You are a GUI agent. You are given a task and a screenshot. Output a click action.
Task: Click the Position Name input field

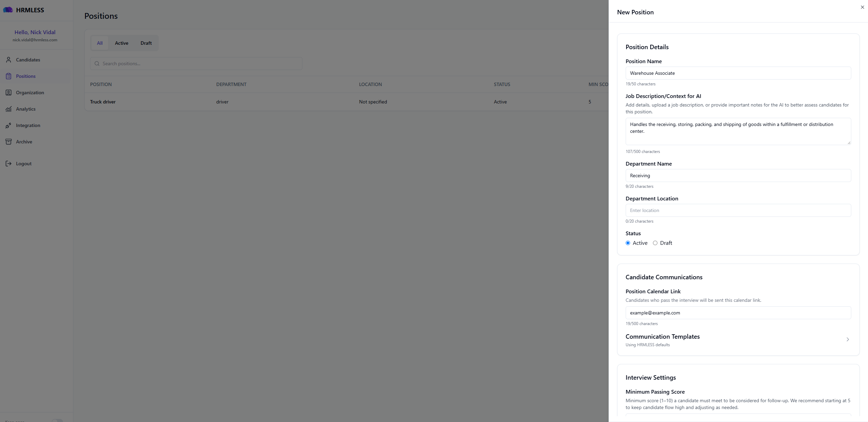coord(738,73)
